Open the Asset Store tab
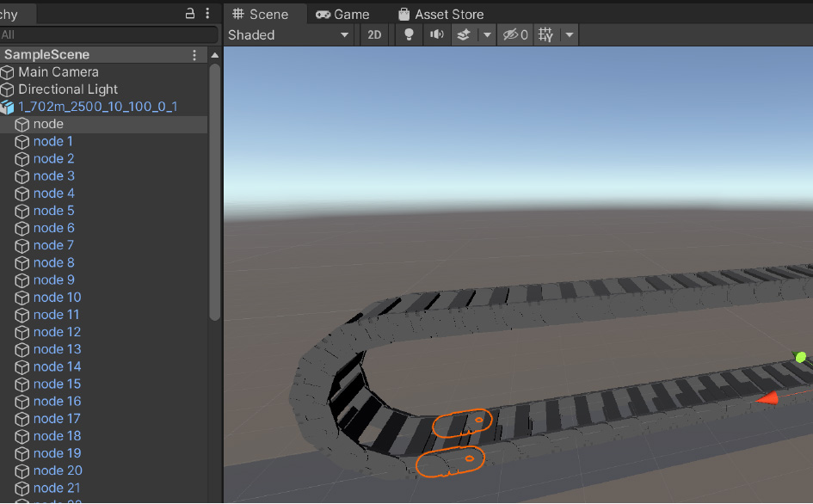813x504 pixels. click(x=440, y=15)
